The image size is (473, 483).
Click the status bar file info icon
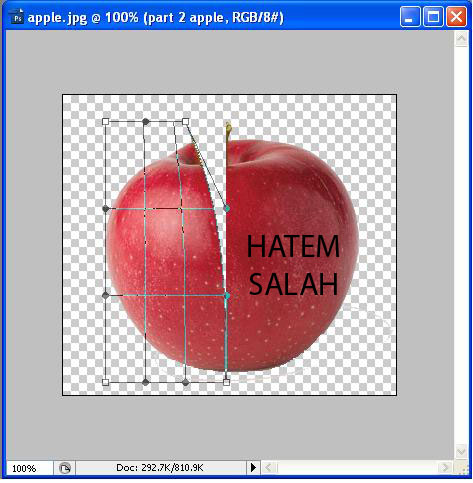65,468
